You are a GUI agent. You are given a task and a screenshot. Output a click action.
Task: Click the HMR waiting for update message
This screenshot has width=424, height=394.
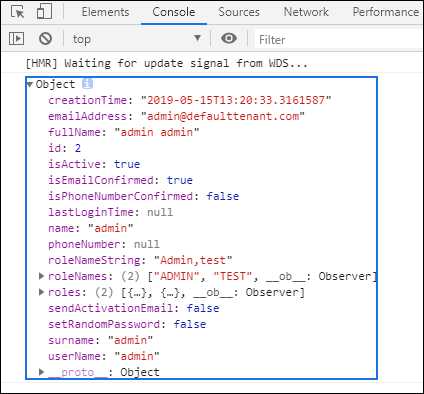[x=167, y=63]
